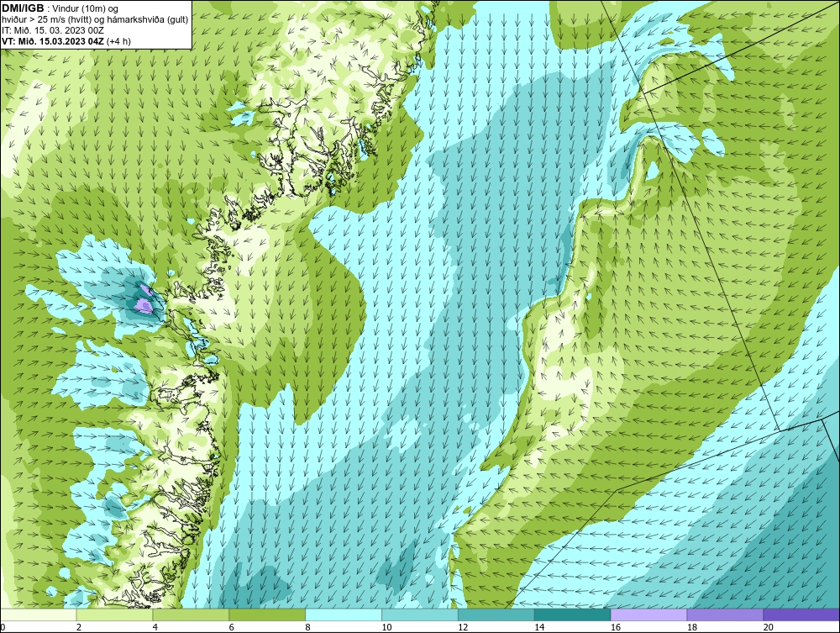The image size is (840, 633).
Task: Click the 14–16 m/s dark teal legend swatch
Action: pyautogui.click(x=573, y=615)
